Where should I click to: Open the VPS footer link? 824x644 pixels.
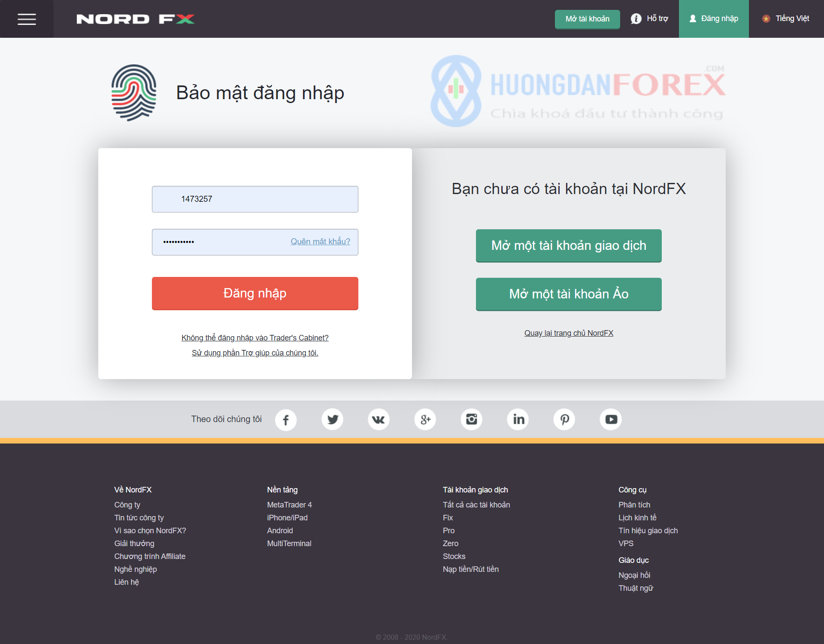tap(626, 544)
